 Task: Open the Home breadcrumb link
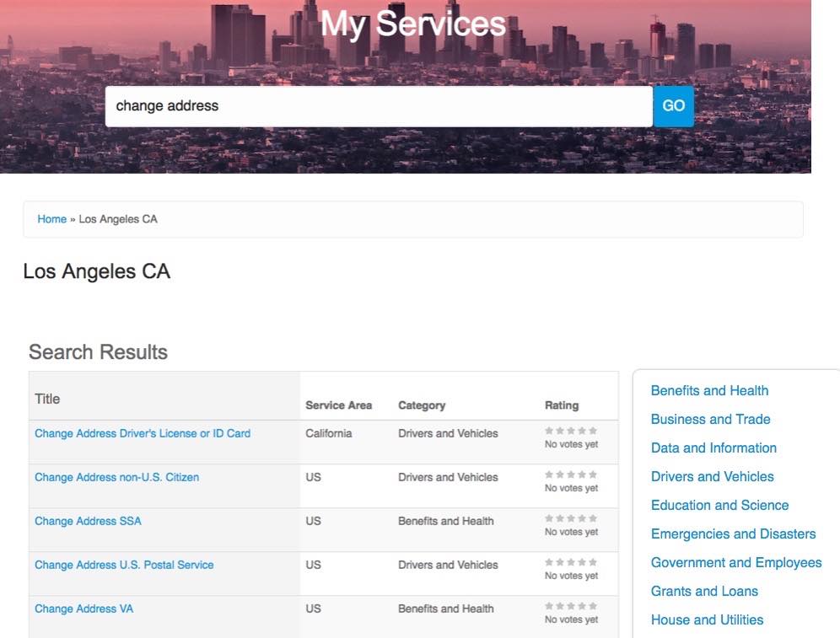[x=52, y=219]
